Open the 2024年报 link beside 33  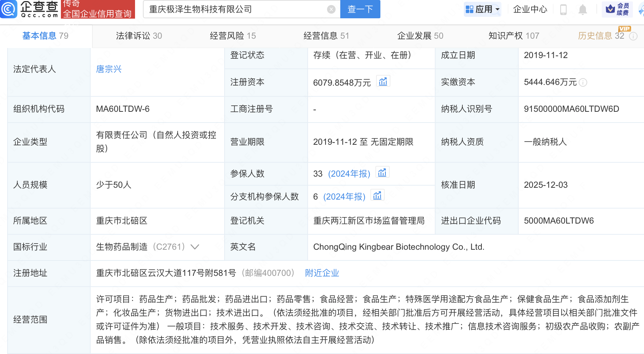tap(349, 174)
